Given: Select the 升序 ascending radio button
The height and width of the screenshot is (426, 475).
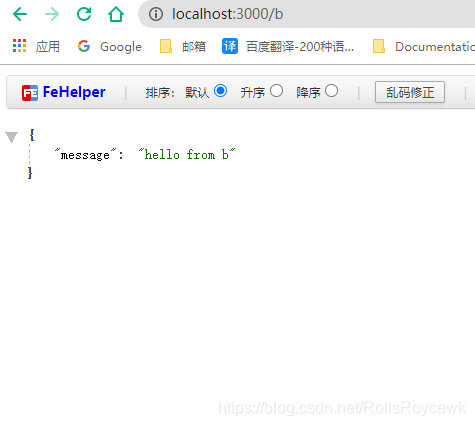Looking at the screenshot, I should (x=276, y=91).
